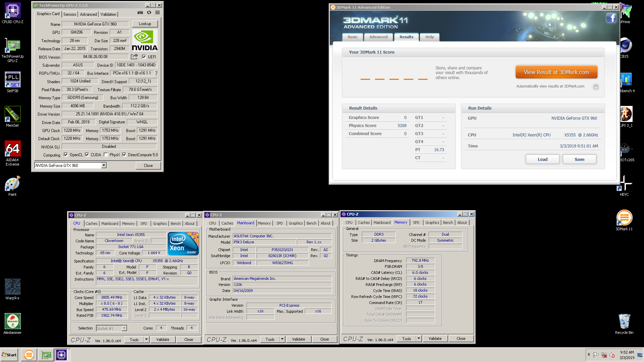The width and height of the screenshot is (644, 362).
Task: Click the NVIDIA logo in GPU-Z
Action: pos(145,41)
